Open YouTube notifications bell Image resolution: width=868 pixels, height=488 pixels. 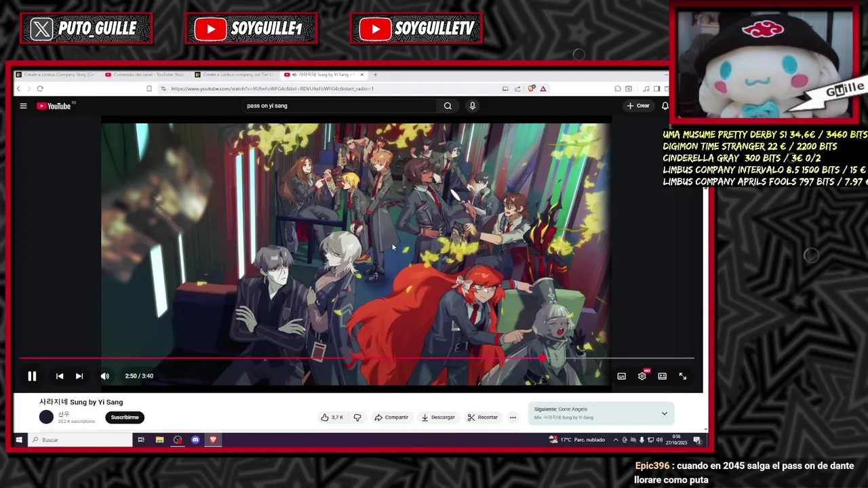click(x=665, y=106)
